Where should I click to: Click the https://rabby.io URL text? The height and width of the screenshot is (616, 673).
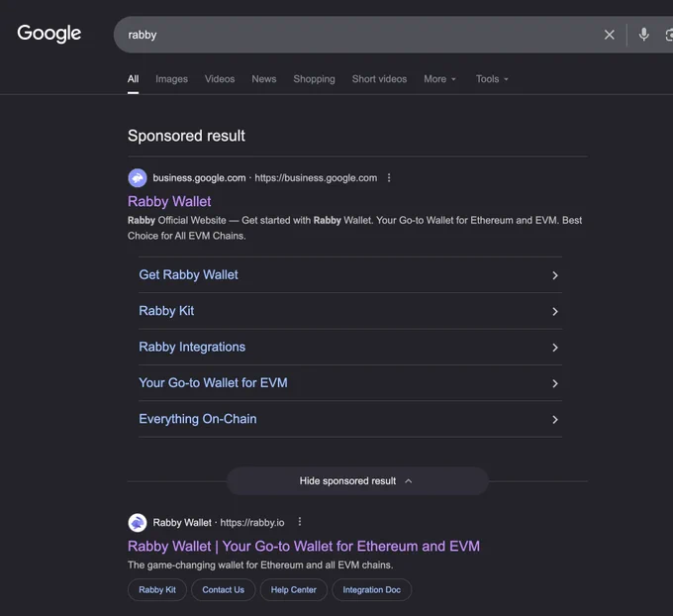[x=252, y=523]
